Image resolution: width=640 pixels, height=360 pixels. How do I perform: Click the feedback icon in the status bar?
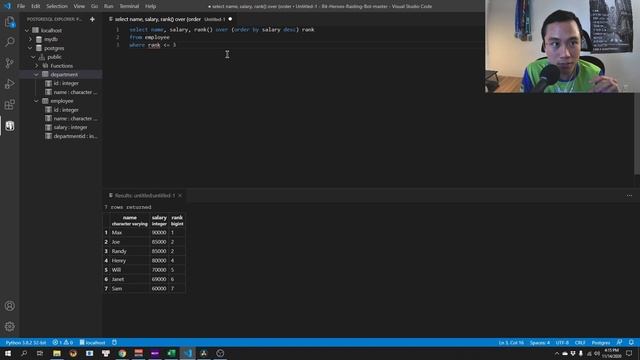(x=619, y=342)
